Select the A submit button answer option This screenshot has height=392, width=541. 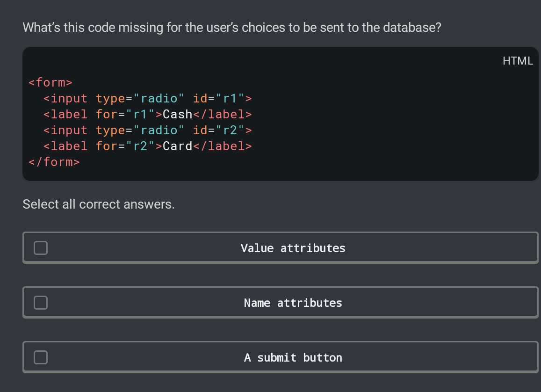[x=281, y=357]
